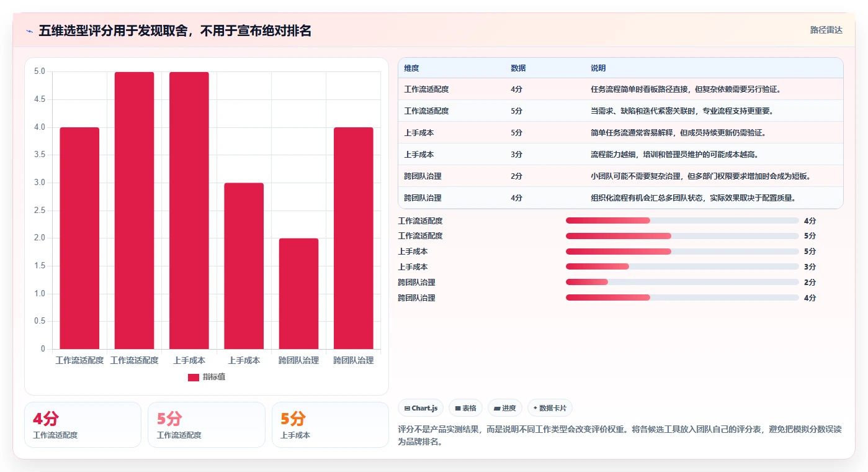Click the 工作流适配度 5分 progress bar

pyautogui.click(x=682, y=236)
